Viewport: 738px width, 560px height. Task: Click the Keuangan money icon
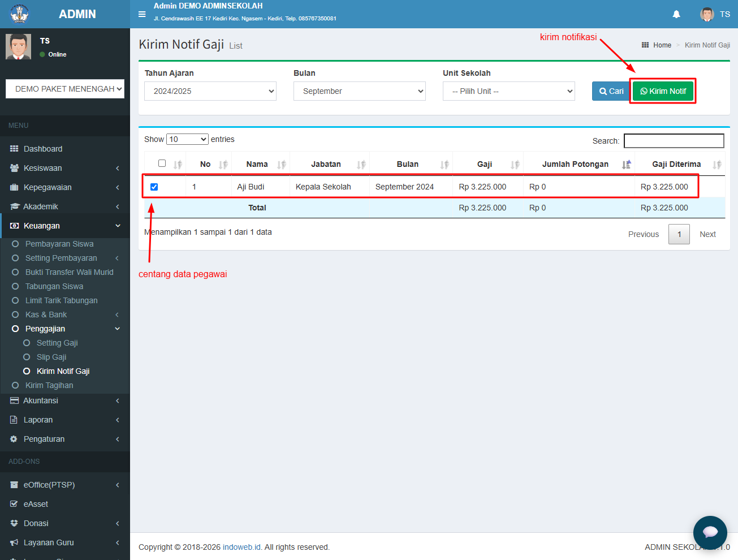point(14,226)
